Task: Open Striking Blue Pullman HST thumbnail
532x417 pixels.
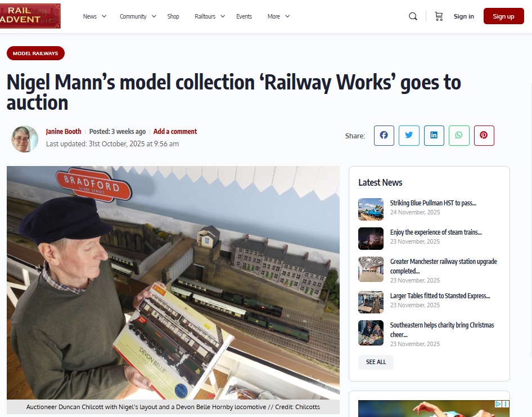Action: tap(371, 209)
